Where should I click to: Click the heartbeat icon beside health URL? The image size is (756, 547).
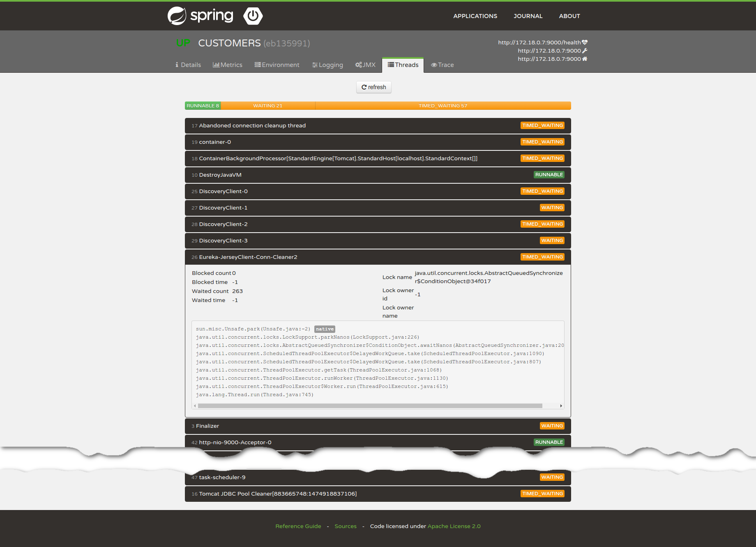point(585,42)
